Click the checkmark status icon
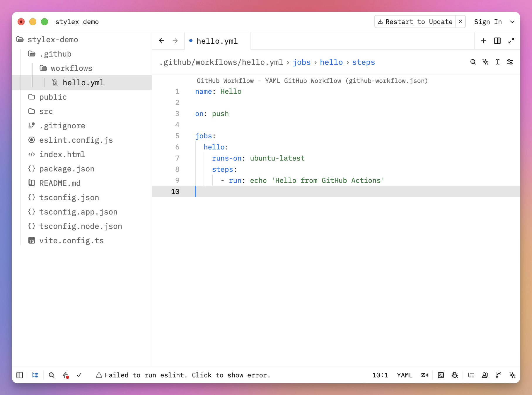Viewport: 532px width, 395px height. 79,375
